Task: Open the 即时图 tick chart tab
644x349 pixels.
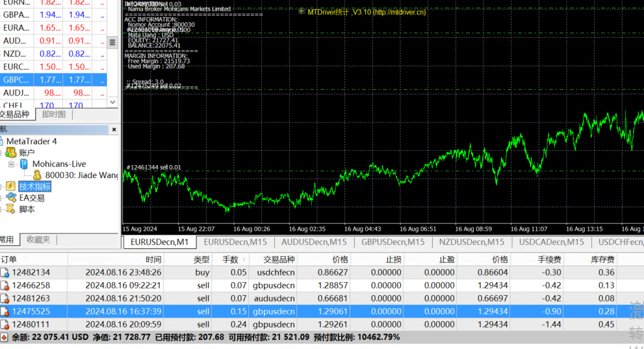Action: [54, 114]
